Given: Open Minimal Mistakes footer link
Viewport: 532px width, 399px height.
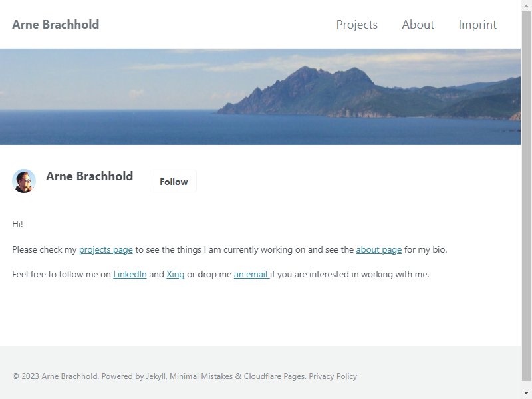Looking at the screenshot, I should click(201, 376).
